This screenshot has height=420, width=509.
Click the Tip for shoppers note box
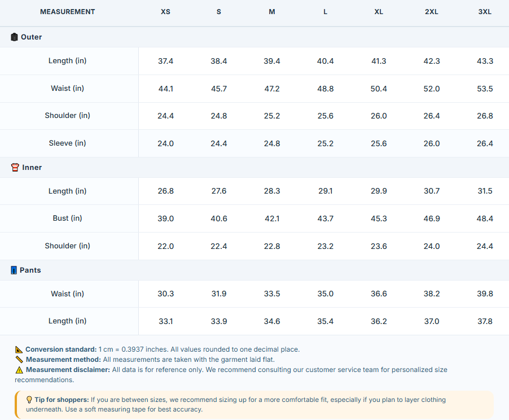coord(254,404)
